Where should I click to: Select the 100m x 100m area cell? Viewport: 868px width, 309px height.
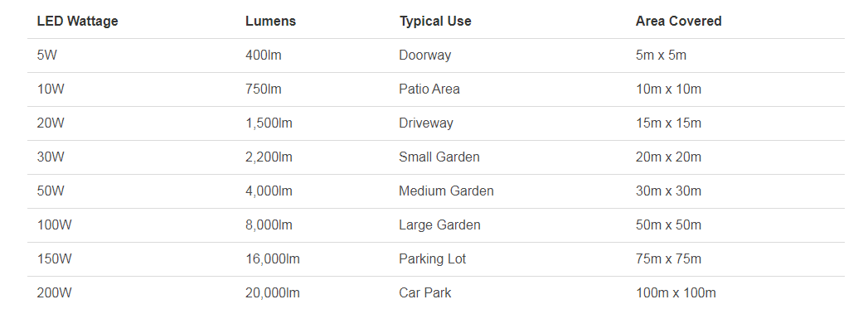(x=676, y=293)
